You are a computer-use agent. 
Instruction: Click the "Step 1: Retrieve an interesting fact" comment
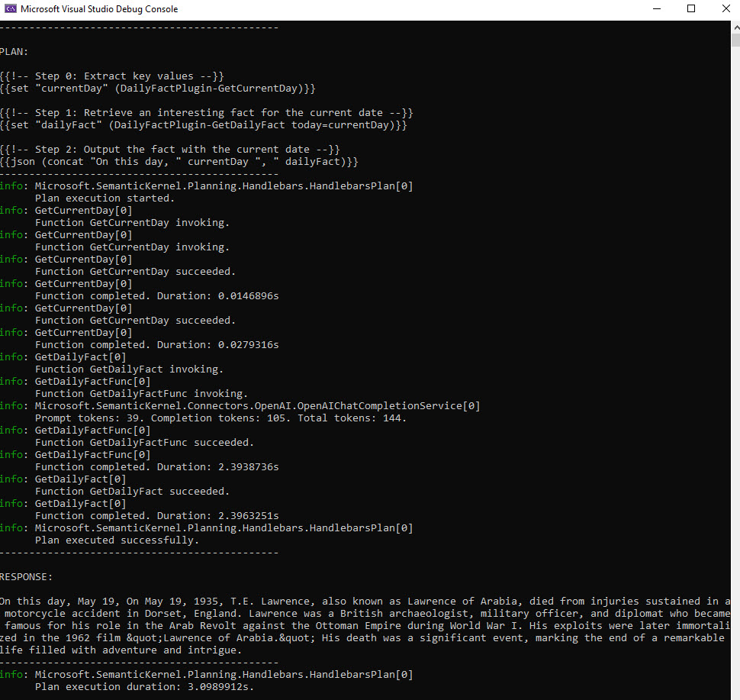coord(206,113)
